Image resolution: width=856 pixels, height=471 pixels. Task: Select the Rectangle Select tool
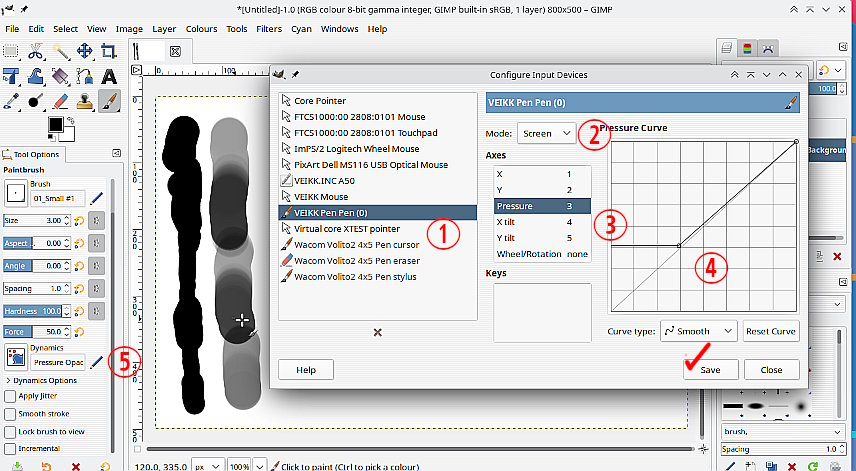[10, 52]
